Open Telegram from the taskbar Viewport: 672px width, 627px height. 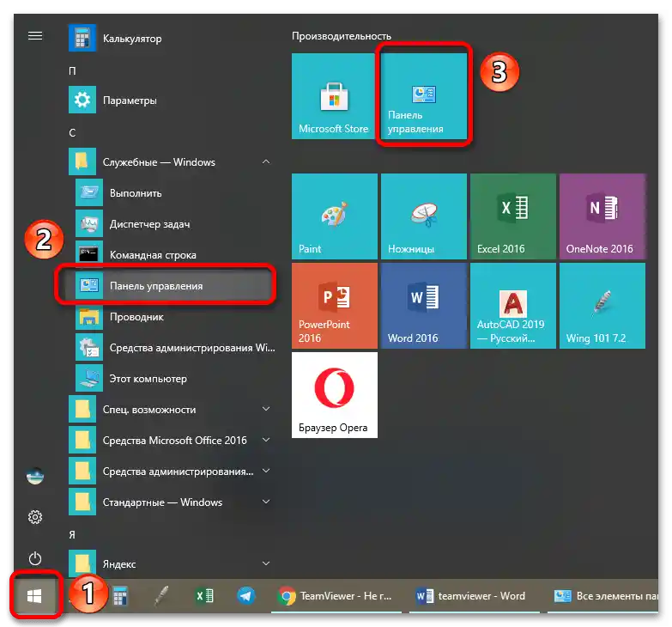coord(246,596)
